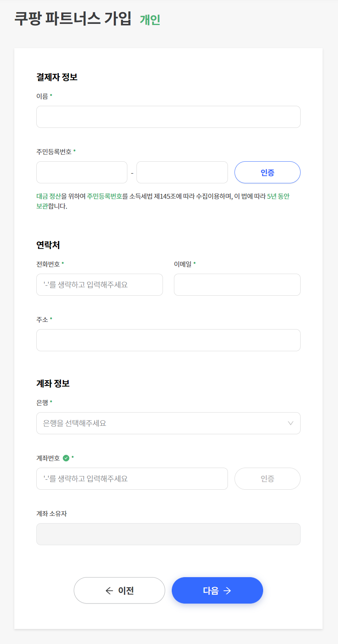Go back with the 이전 button

click(x=119, y=590)
